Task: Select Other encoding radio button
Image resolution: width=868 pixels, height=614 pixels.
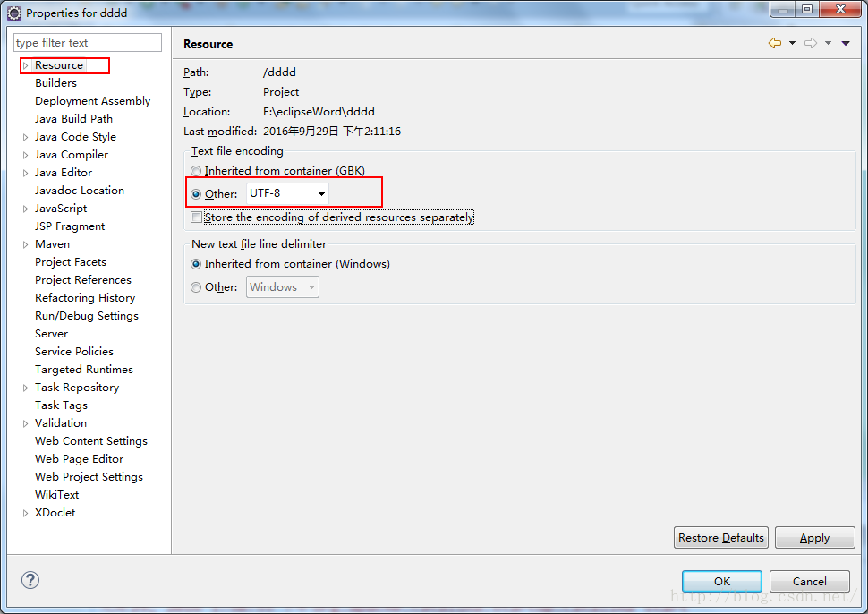Action: (x=196, y=194)
